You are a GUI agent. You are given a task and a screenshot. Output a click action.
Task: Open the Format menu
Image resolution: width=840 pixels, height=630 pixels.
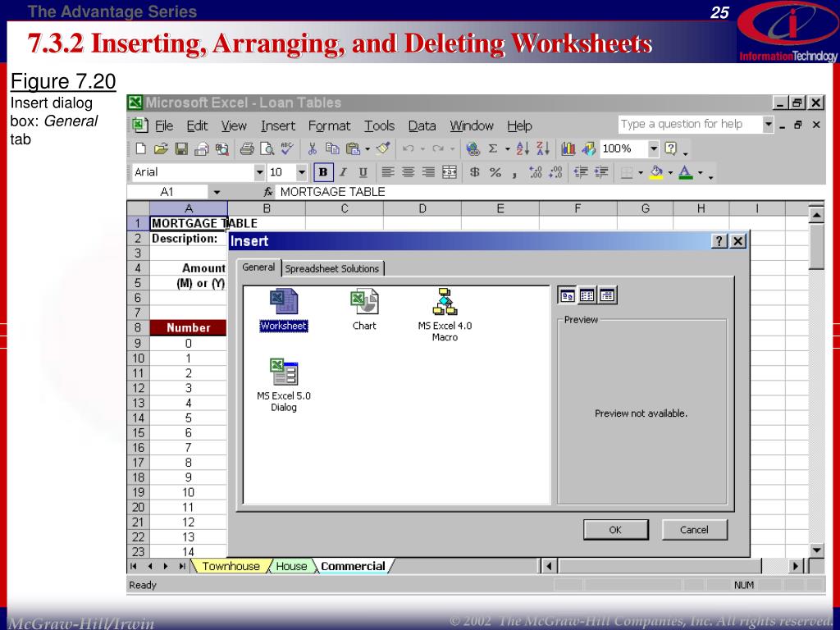point(330,126)
